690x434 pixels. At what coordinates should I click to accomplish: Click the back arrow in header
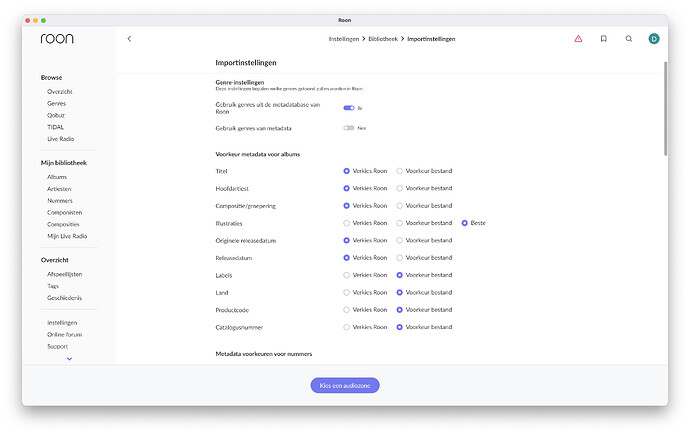click(x=129, y=39)
